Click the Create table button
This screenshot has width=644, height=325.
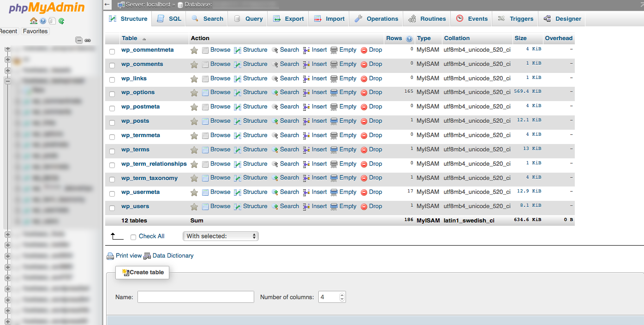(x=143, y=272)
